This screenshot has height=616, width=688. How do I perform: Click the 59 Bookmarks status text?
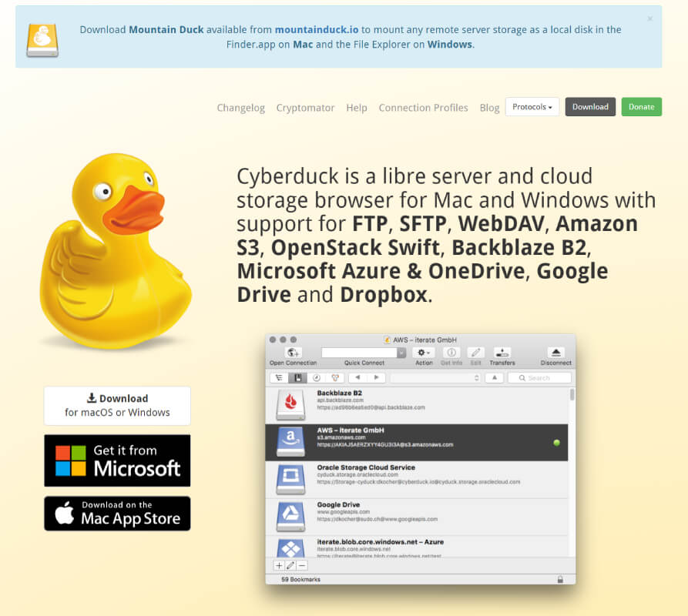[x=300, y=579]
